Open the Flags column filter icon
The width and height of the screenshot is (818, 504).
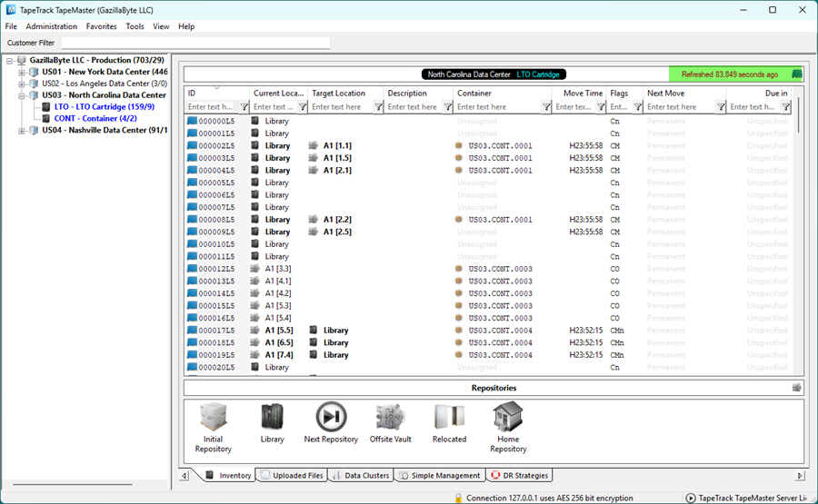(637, 107)
